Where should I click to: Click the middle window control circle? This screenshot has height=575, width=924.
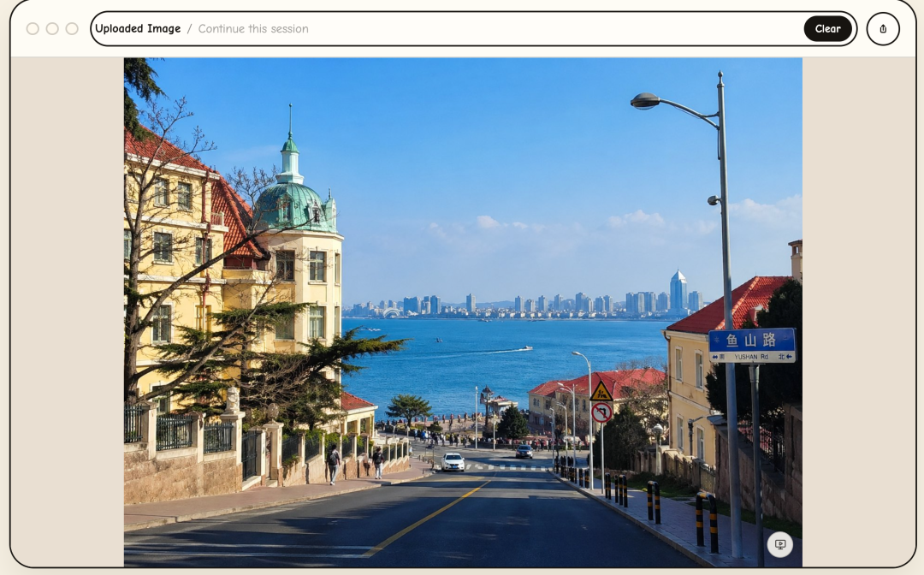(52, 29)
